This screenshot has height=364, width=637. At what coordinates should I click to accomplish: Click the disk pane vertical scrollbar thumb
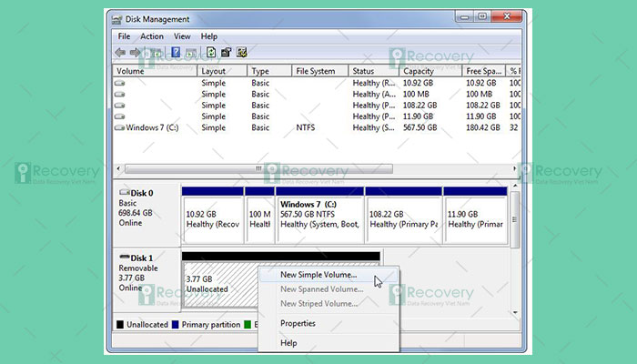pos(515,219)
